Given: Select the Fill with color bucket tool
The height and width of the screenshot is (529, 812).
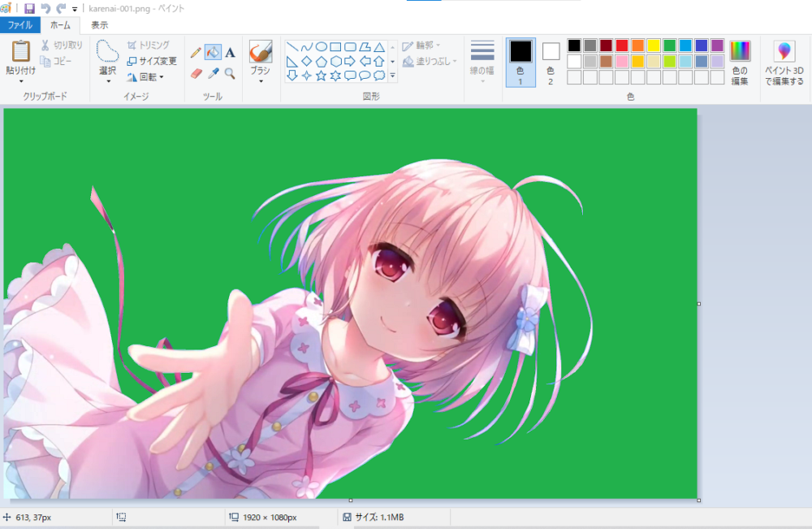Looking at the screenshot, I should pyautogui.click(x=213, y=52).
